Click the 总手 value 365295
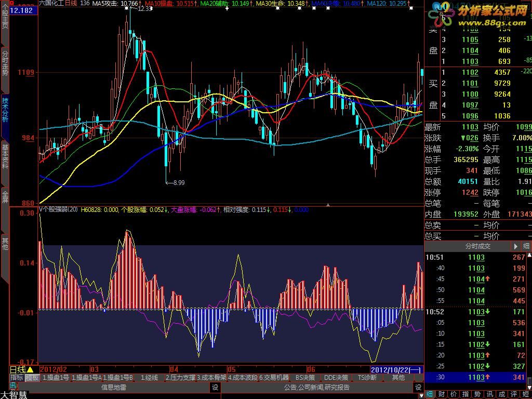532x399 pixels. [x=466, y=159]
